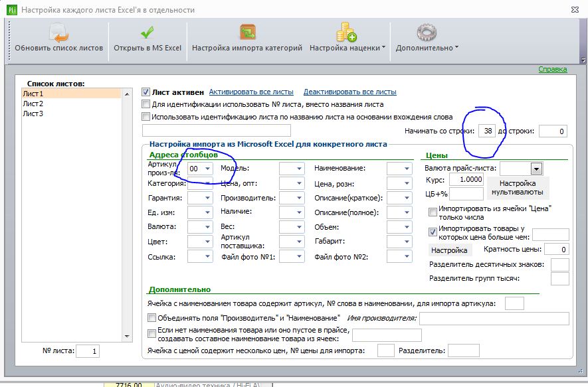Click the Кратность цены field

click(x=557, y=250)
